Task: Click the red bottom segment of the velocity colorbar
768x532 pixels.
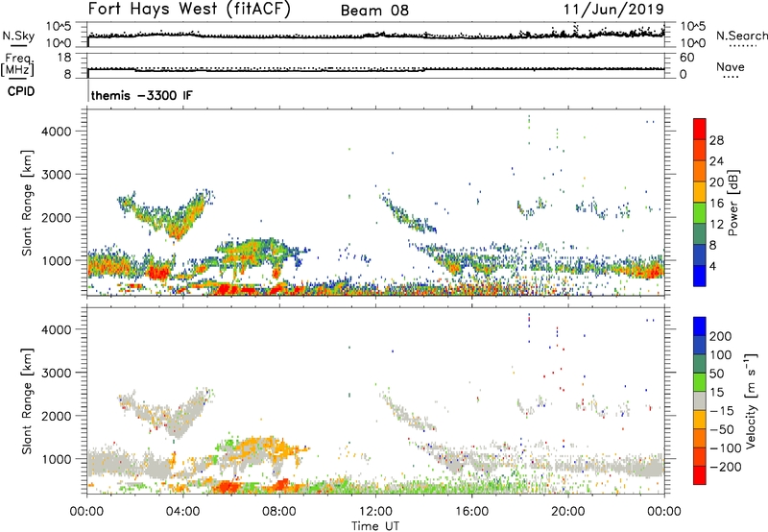Action: (x=700, y=475)
